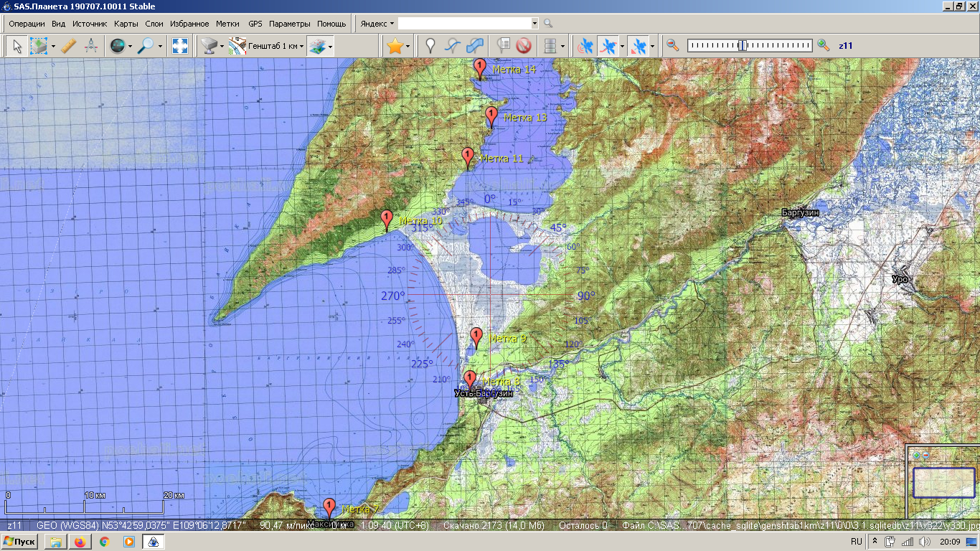
Task: Toggle full screen map mode
Action: point(180,46)
